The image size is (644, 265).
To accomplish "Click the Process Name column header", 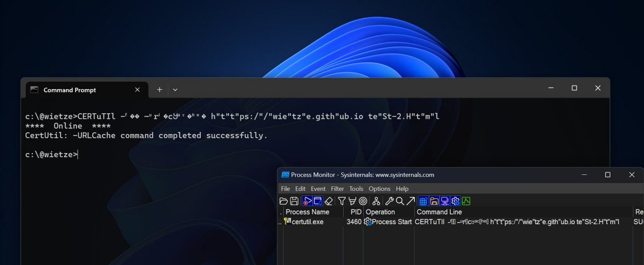I will pos(313,212).
